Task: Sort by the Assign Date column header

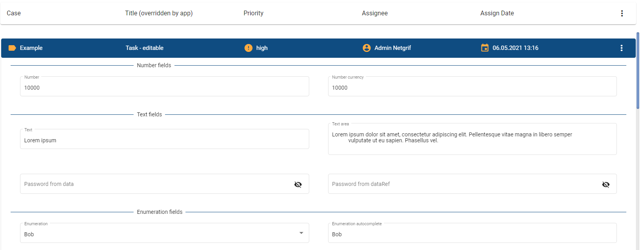Action: click(497, 13)
